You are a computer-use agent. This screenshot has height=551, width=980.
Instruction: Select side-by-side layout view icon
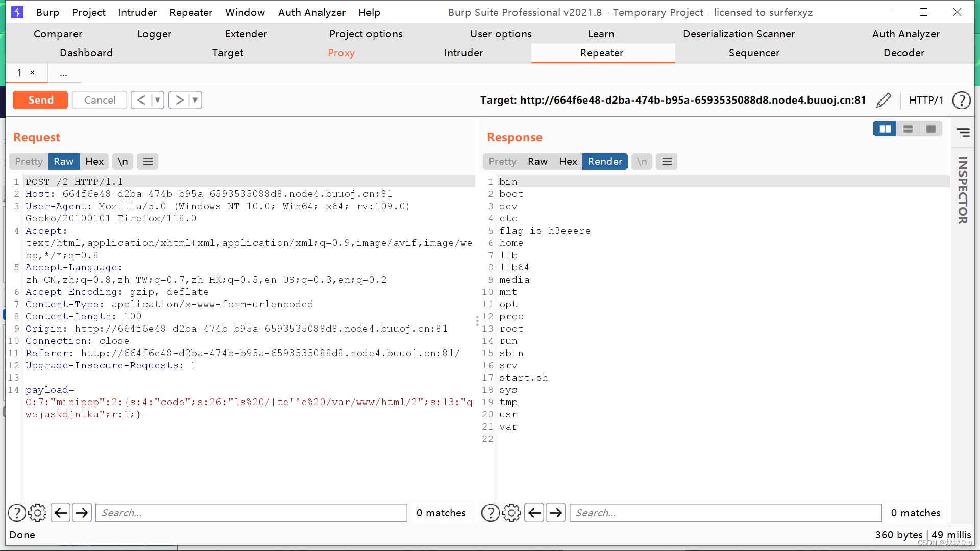click(x=885, y=129)
